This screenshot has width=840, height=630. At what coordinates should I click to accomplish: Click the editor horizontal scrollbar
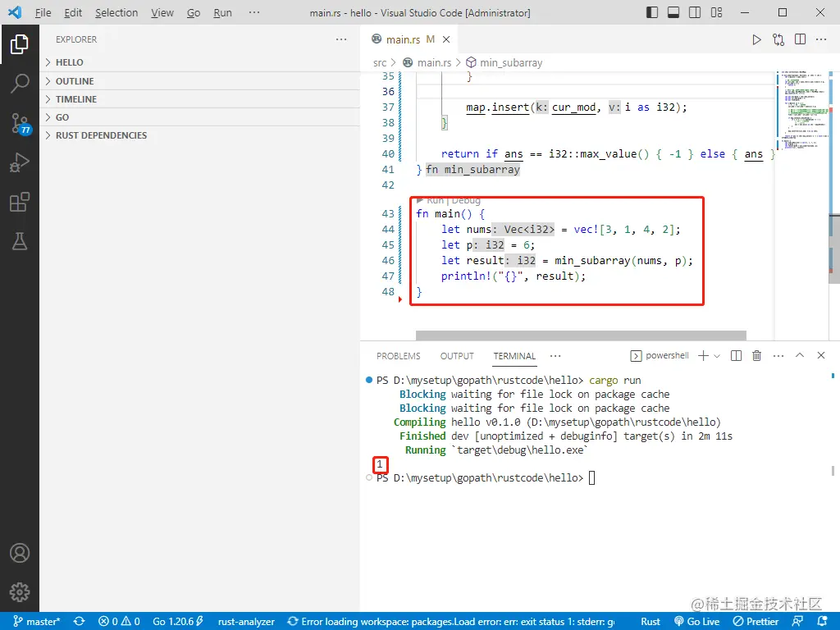pos(581,336)
